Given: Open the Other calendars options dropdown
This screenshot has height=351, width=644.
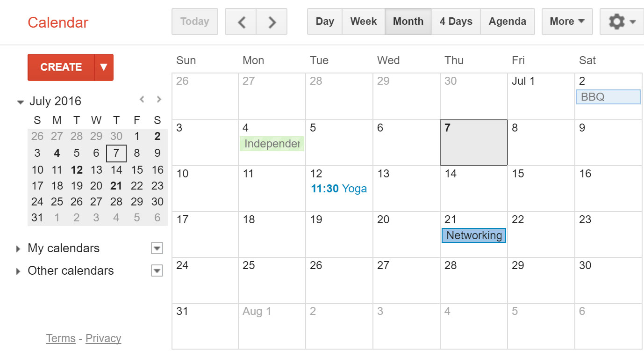Looking at the screenshot, I should (x=157, y=271).
